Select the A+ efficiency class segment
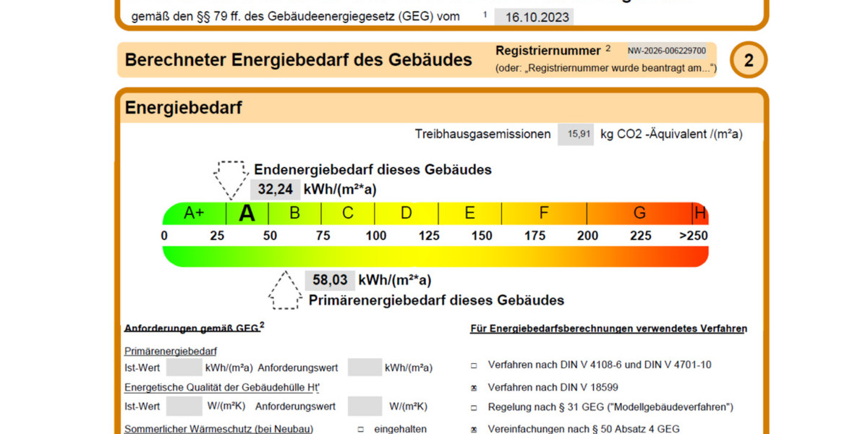The height and width of the screenshot is (434, 868). pyautogui.click(x=194, y=213)
